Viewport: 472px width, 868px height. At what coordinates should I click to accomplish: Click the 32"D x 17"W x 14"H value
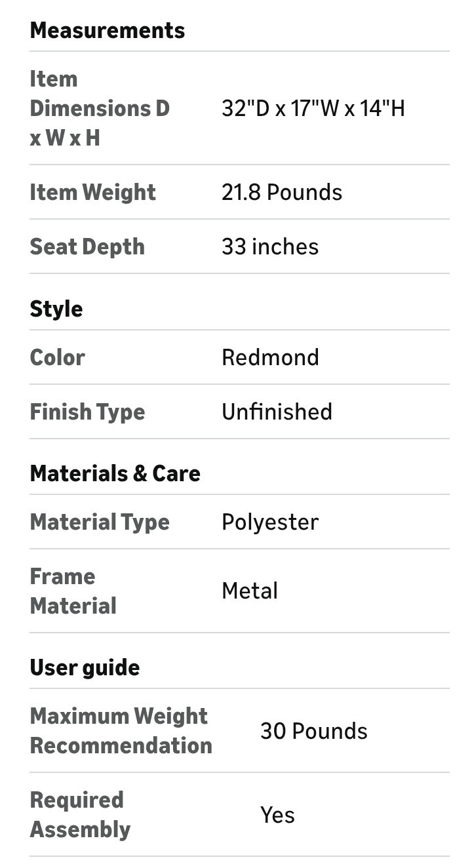tap(313, 108)
